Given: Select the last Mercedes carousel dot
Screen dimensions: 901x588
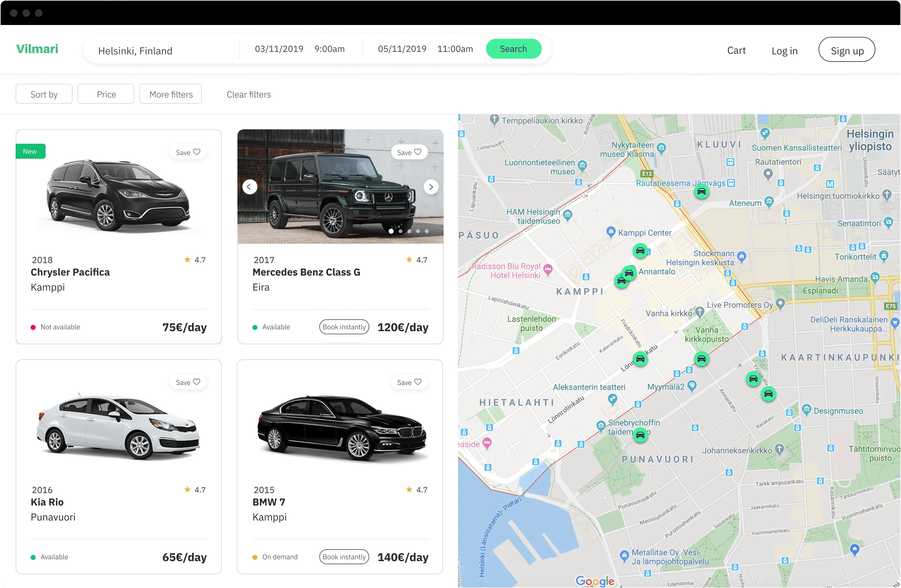Looking at the screenshot, I should tap(427, 231).
